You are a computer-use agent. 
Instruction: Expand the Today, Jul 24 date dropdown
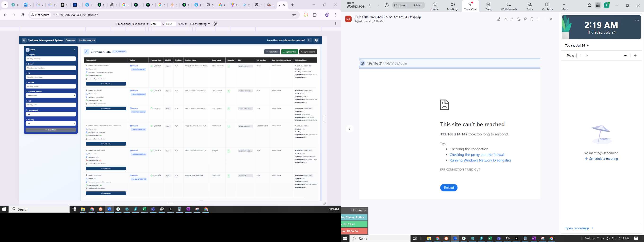[x=577, y=45]
